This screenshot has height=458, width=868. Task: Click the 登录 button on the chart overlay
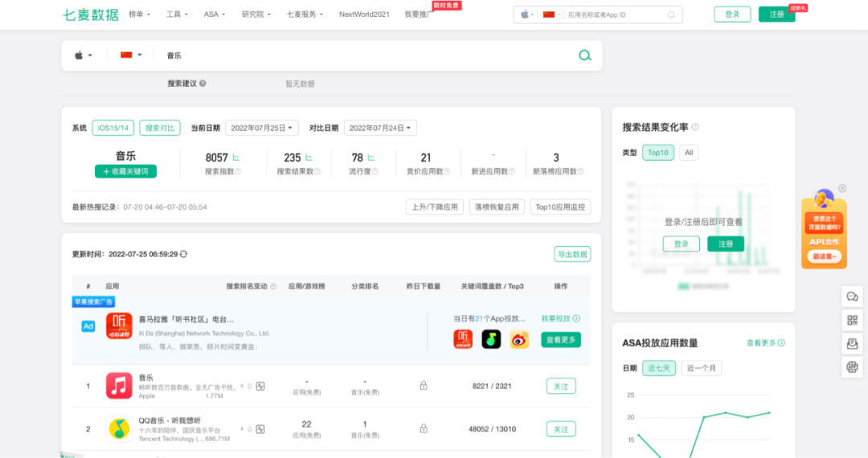point(681,244)
